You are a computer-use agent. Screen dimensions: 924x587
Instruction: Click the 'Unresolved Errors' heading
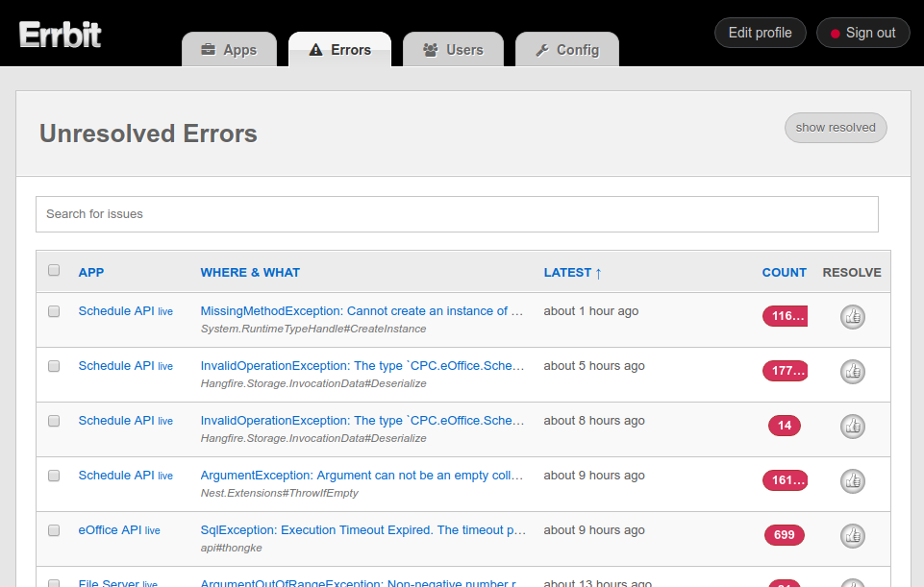click(x=148, y=134)
